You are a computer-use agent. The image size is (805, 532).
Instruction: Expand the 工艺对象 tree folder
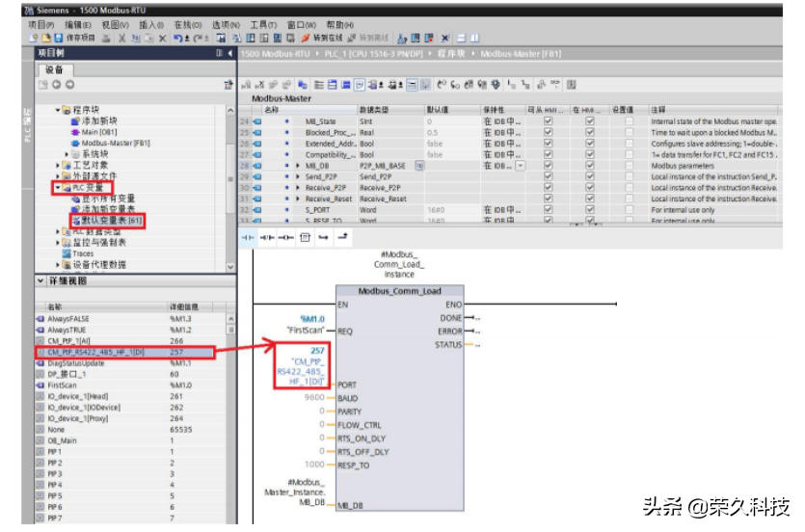point(58,165)
